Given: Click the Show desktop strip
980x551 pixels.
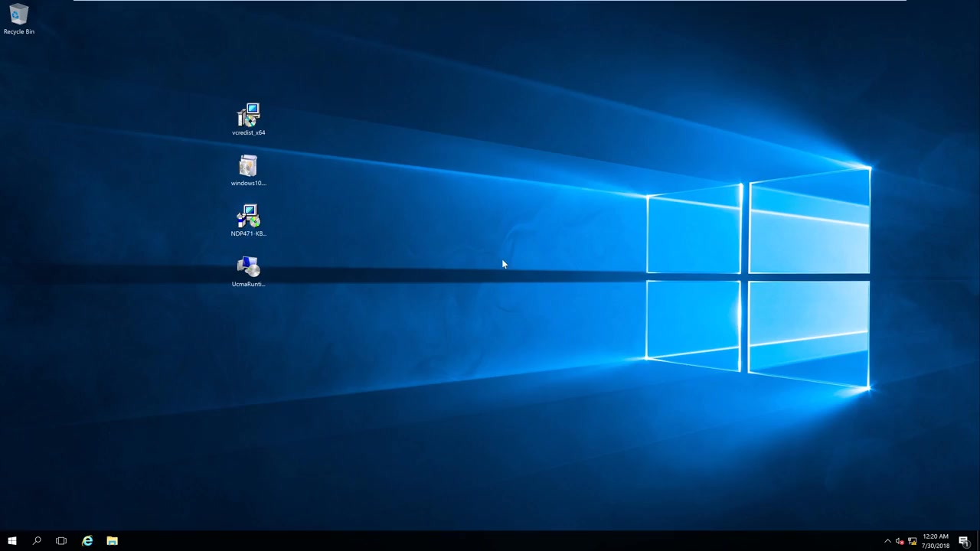Looking at the screenshot, I should pyautogui.click(x=978, y=541).
